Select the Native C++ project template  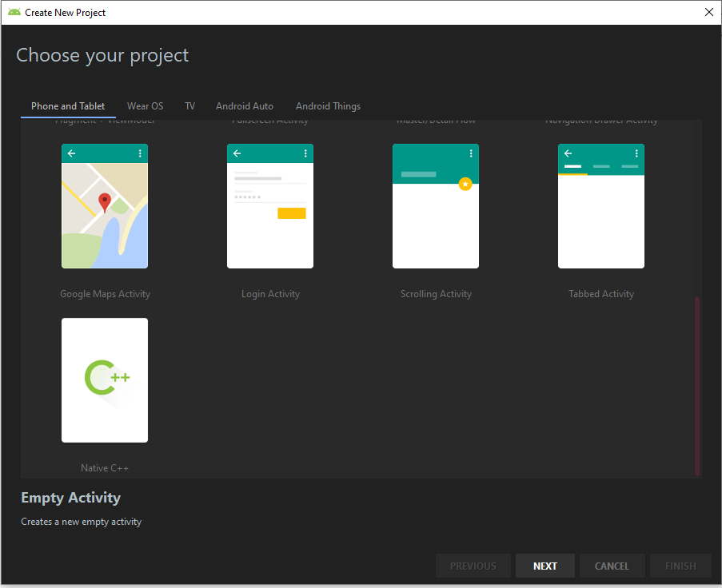(x=105, y=380)
